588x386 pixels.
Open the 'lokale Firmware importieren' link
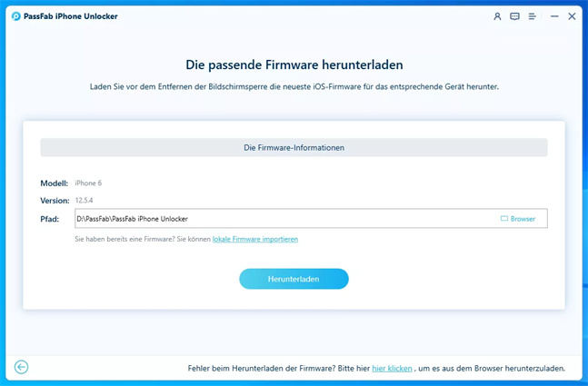click(255, 239)
